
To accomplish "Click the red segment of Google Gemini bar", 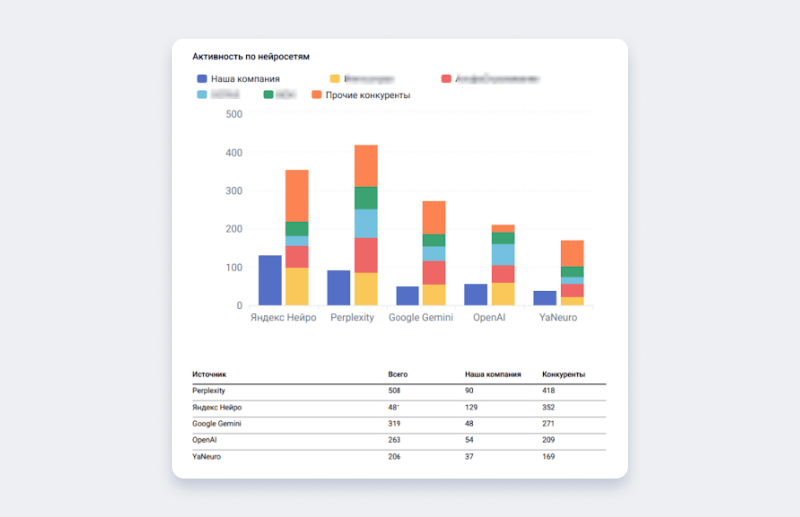I will tap(434, 273).
